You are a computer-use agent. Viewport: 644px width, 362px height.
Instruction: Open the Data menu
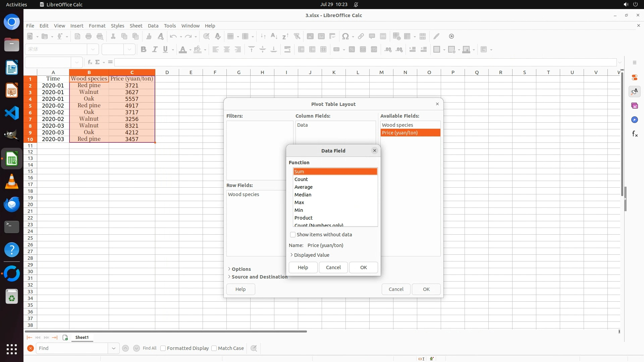153,26
